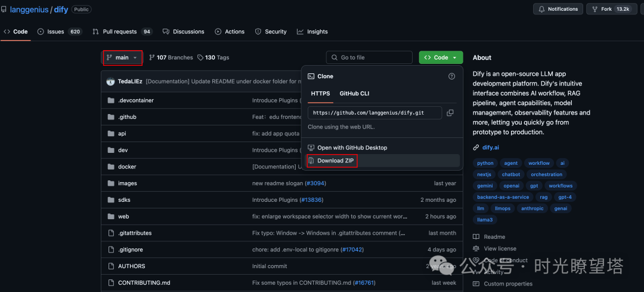Click the gpt-4 topic tag
Image resolution: width=644 pixels, height=292 pixels.
click(x=565, y=197)
